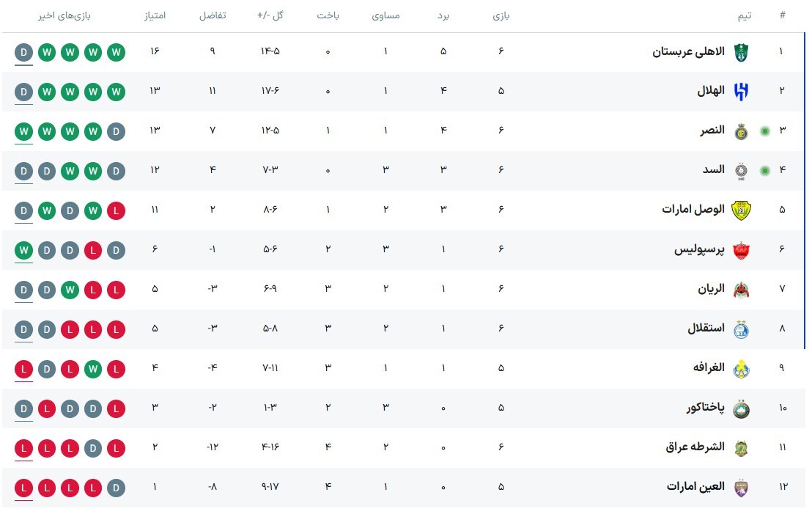Click the Al-Gharafa team logo
Viewport: 812px width, 517px height.
point(741,369)
